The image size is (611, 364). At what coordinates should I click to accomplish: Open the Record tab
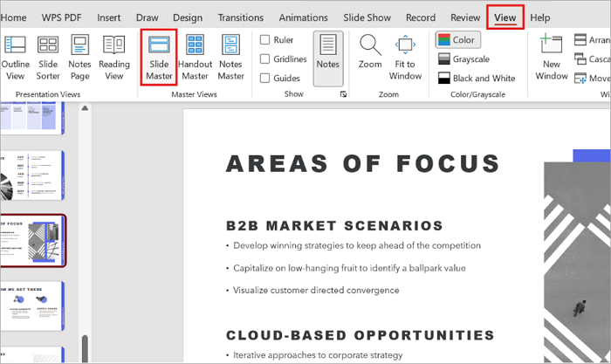(421, 17)
